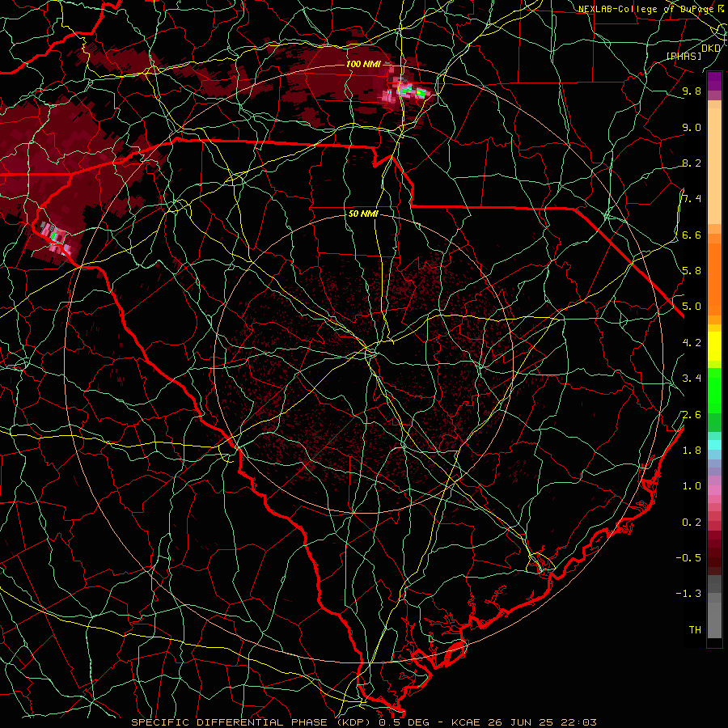This screenshot has height=728, width=728.
Task: Click the 3.4 legend value
Action: (x=692, y=379)
